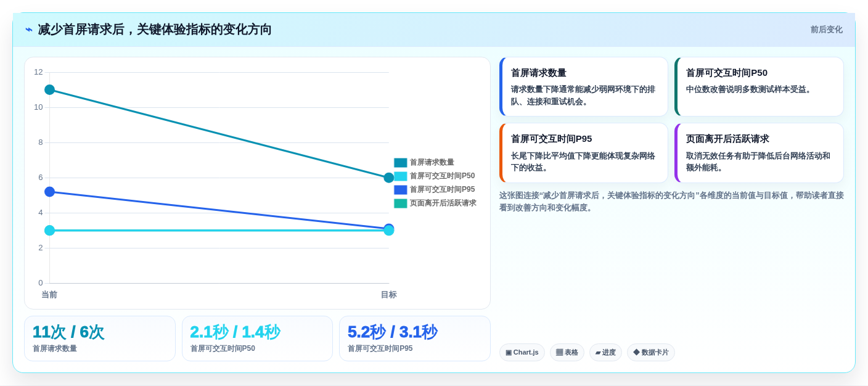Click the y-axis value 6
Viewport: 868px width, 386px height.
41,178
